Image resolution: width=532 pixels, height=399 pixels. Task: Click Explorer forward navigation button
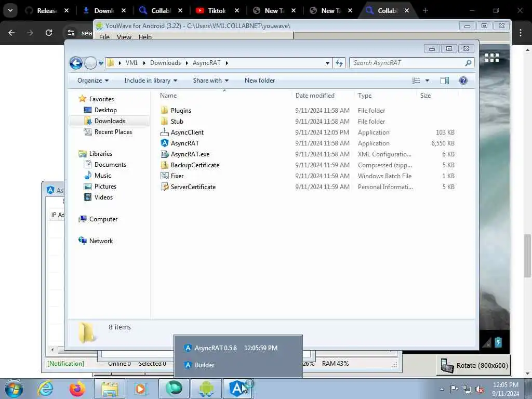point(90,63)
